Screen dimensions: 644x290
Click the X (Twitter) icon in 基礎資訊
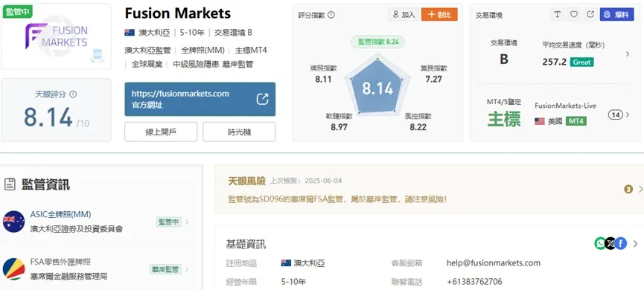pyautogui.click(x=610, y=244)
